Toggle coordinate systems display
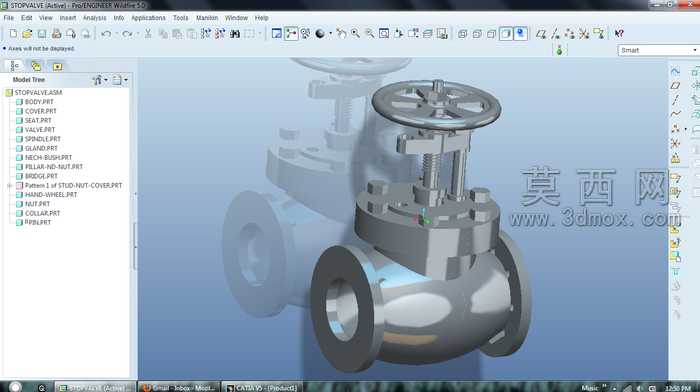The image size is (700, 392). [x=584, y=33]
